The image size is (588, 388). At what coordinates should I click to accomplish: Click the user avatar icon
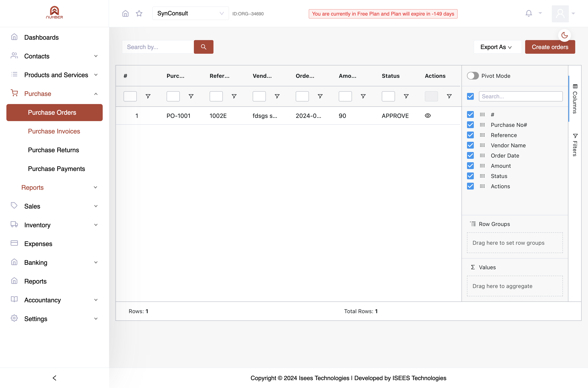(x=560, y=14)
